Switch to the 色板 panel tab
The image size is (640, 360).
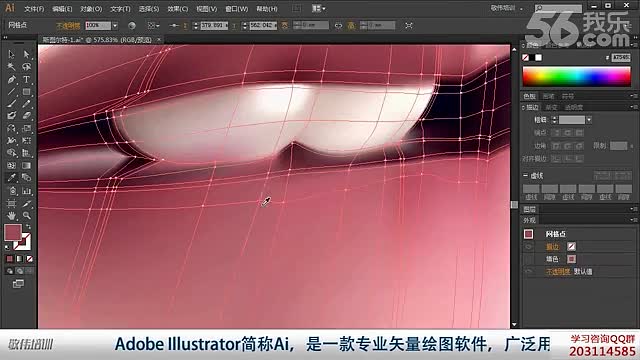click(529, 96)
